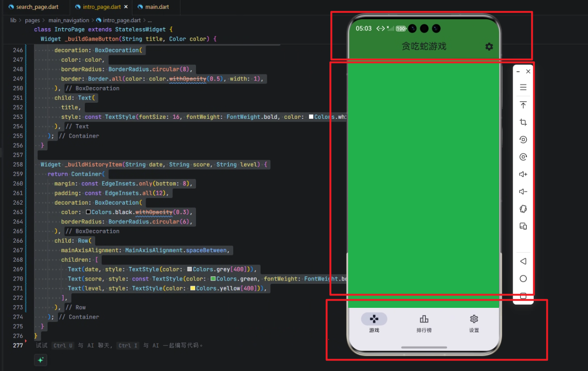Screen dimensions: 588x371
Task: Click the Ctrl I hint on line 277
Action: coord(128,345)
